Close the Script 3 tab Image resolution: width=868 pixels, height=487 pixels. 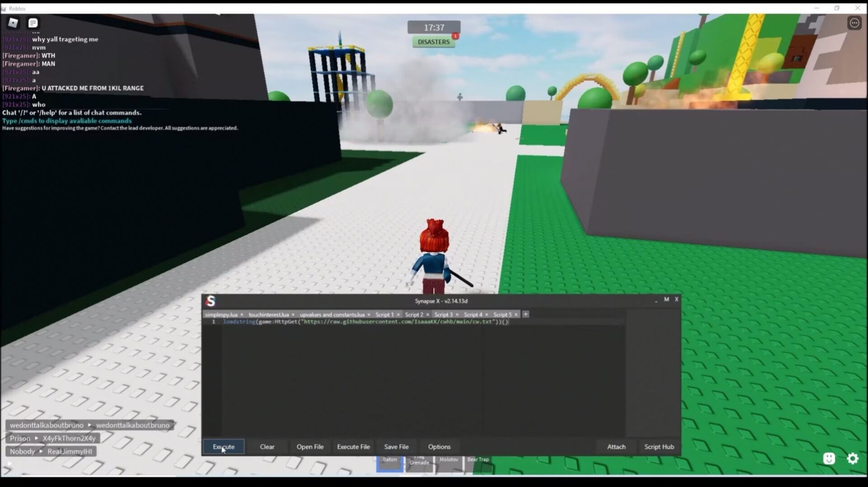[457, 314]
